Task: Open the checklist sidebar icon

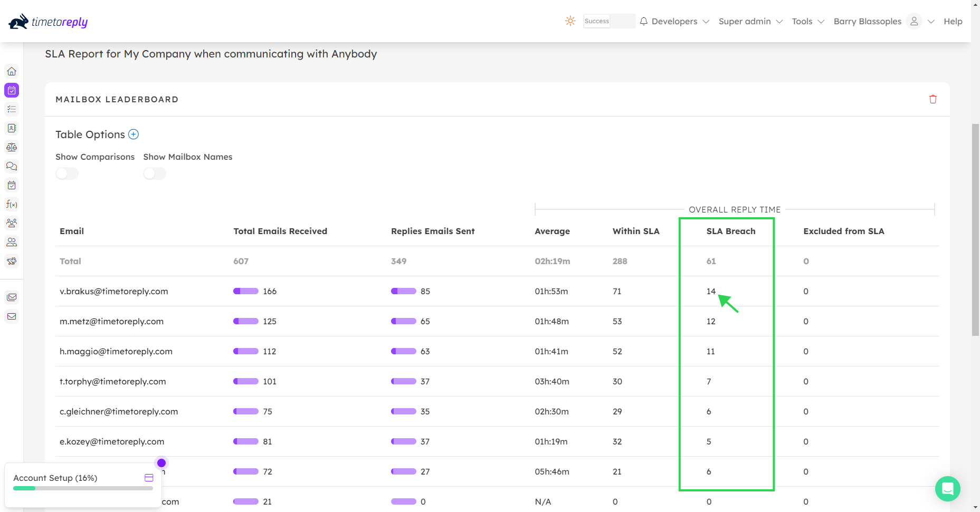Action: 12,109
